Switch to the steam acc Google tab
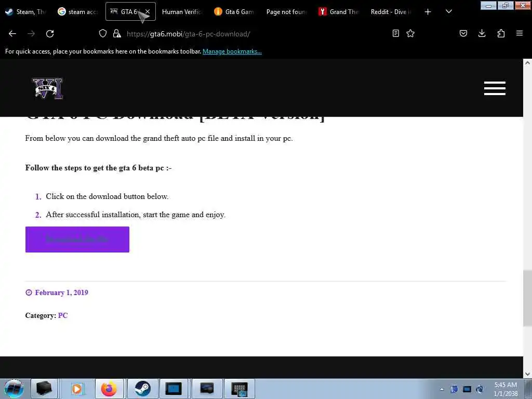The image size is (532, 399). pos(78,11)
